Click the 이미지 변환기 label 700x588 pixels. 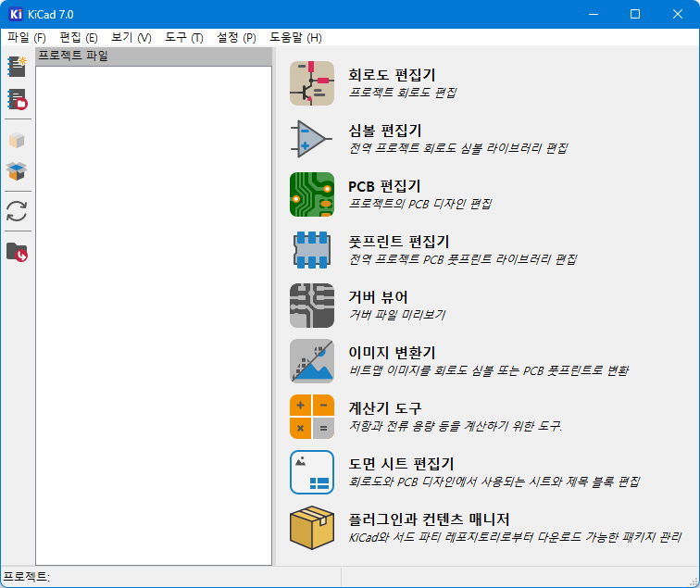392,352
